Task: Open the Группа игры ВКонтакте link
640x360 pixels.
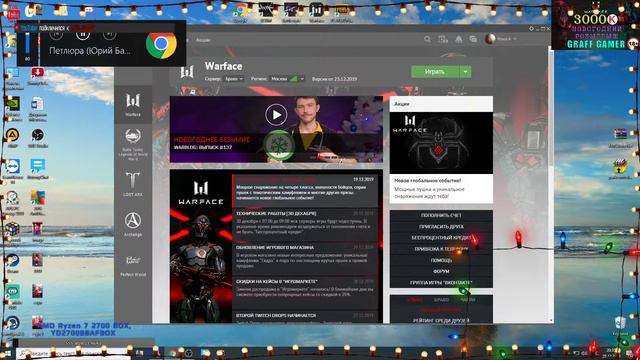Action: tap(441, 282)
